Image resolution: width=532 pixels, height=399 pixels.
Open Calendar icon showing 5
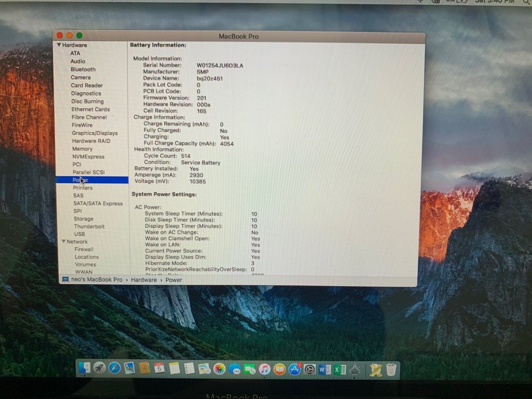click(x=159, y=368)
